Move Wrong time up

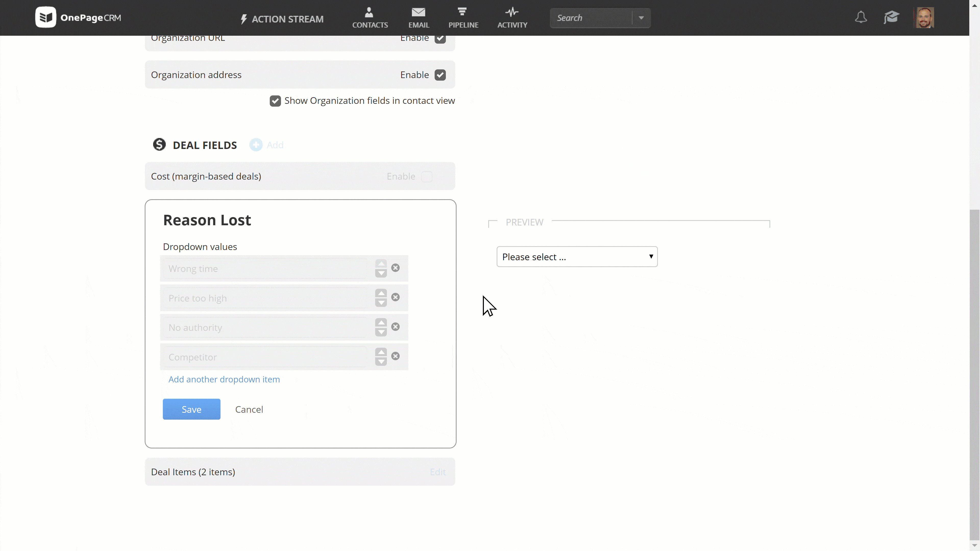(x=381, y=264)
